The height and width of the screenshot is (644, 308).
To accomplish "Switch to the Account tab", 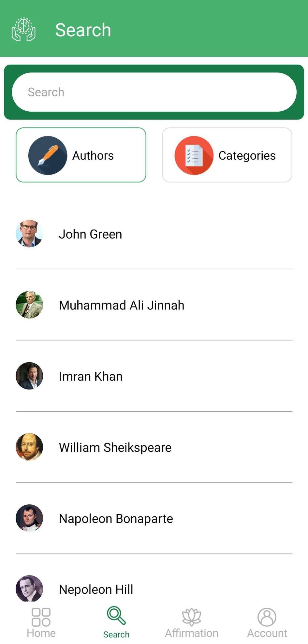I will (x=267, y=623).
